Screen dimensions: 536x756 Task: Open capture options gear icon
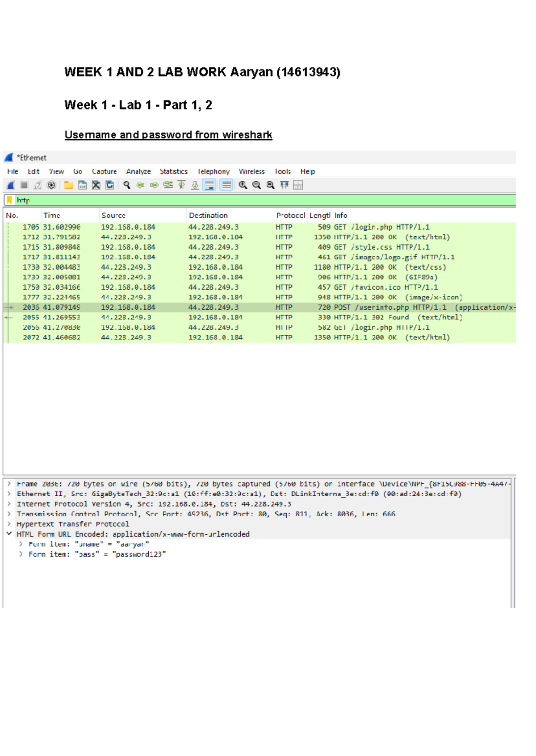[52, 185]
